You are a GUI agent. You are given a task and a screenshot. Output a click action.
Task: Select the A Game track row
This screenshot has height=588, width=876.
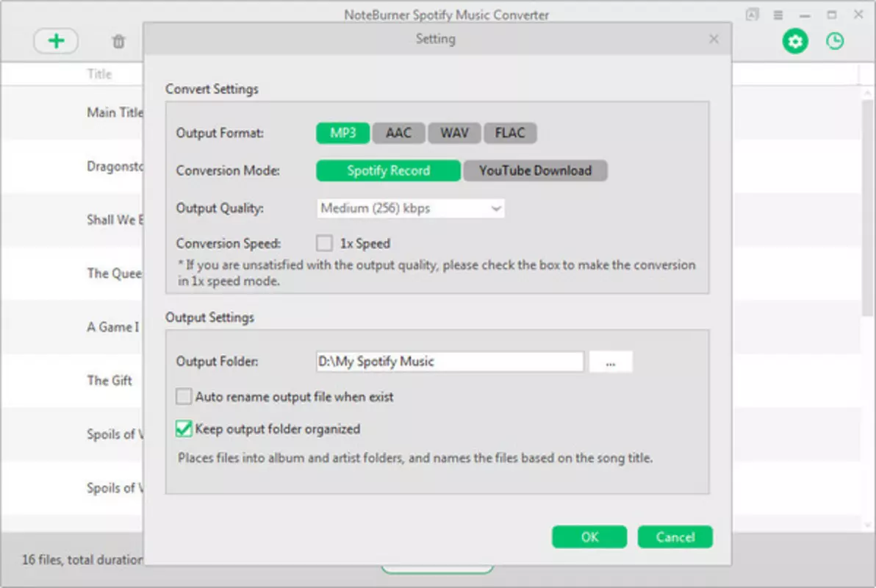pyautogui.click(x=71, y=327)
